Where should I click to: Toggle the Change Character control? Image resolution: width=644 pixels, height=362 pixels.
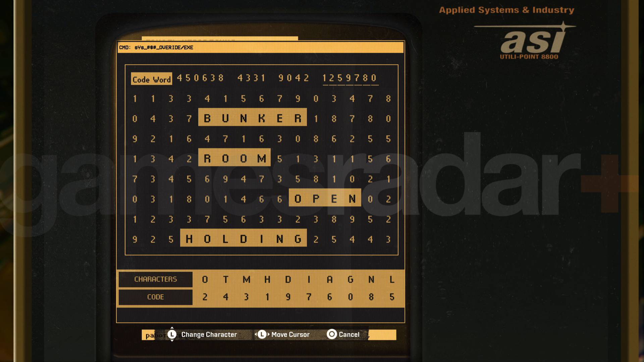coord(172,334)
